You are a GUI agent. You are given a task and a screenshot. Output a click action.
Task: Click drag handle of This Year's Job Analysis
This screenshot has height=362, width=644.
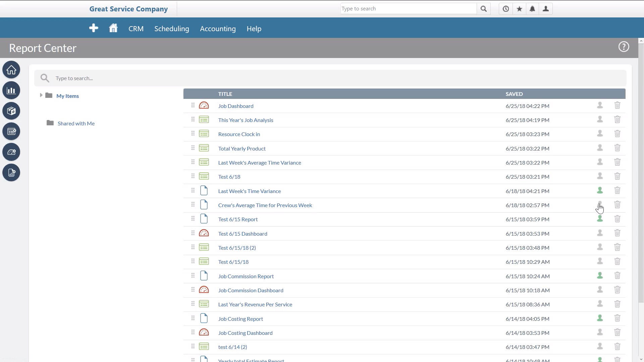click(x=193, y=119)
